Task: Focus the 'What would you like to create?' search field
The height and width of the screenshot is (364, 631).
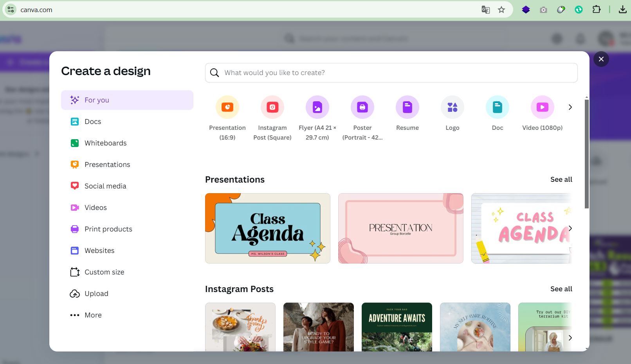Action: [x=391, y=73]
